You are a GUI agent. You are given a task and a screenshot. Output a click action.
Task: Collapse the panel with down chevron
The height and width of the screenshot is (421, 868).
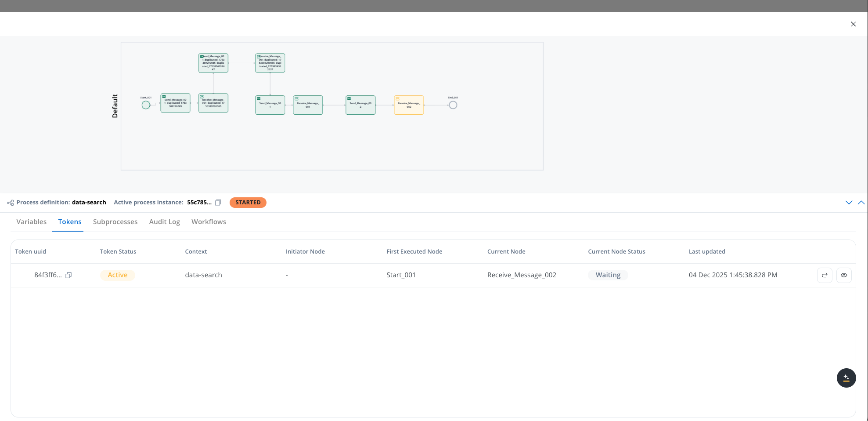(x=849, y=203)
